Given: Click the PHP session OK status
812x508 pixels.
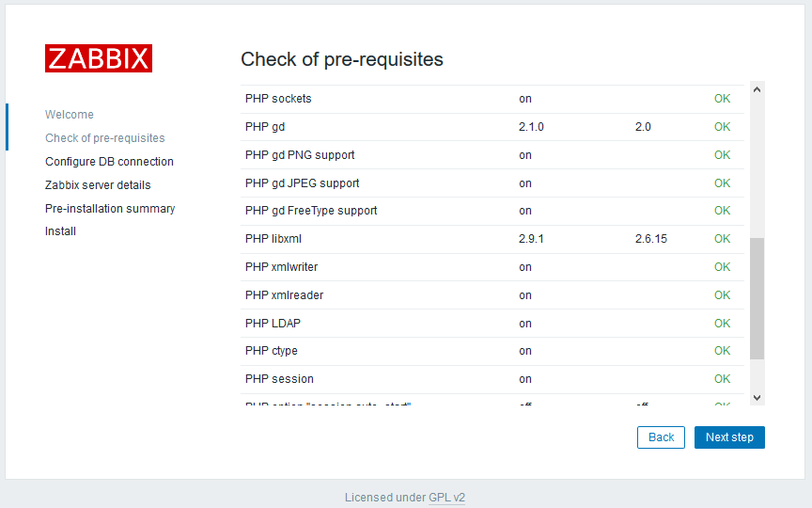Looking at the screenshot, I should [722, 379].
